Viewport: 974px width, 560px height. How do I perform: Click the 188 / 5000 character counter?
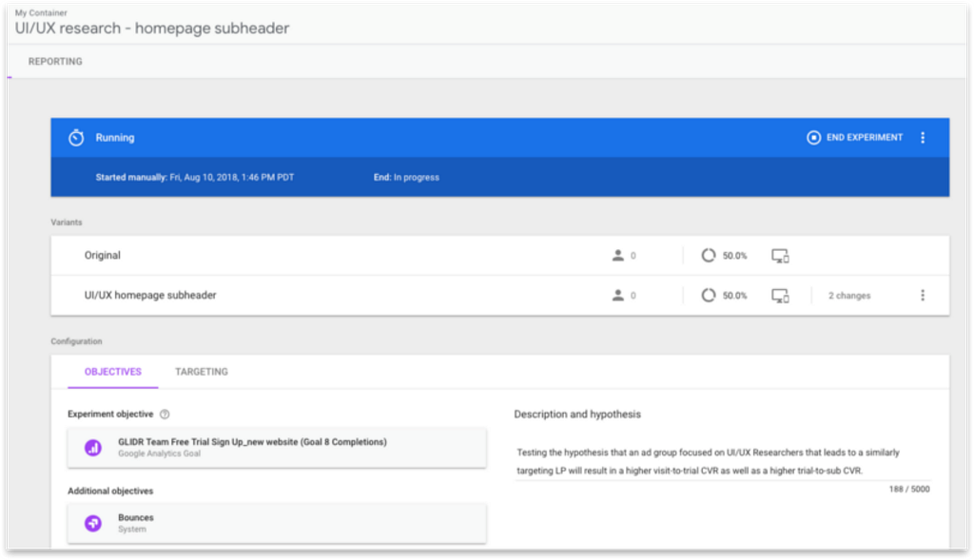[909, 490]
